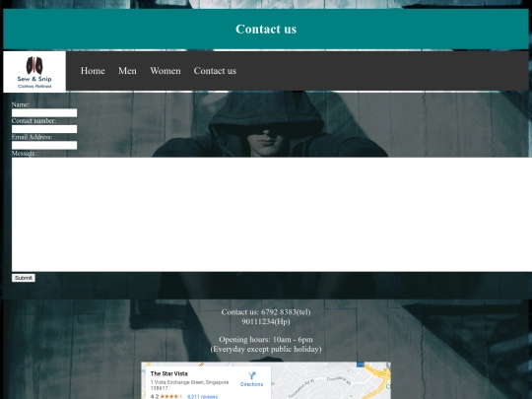This screenshot has height=399, width=532.
Task: Click the Everyday except public holiday note
Action: pyautogui.click(x=266, y=349)
